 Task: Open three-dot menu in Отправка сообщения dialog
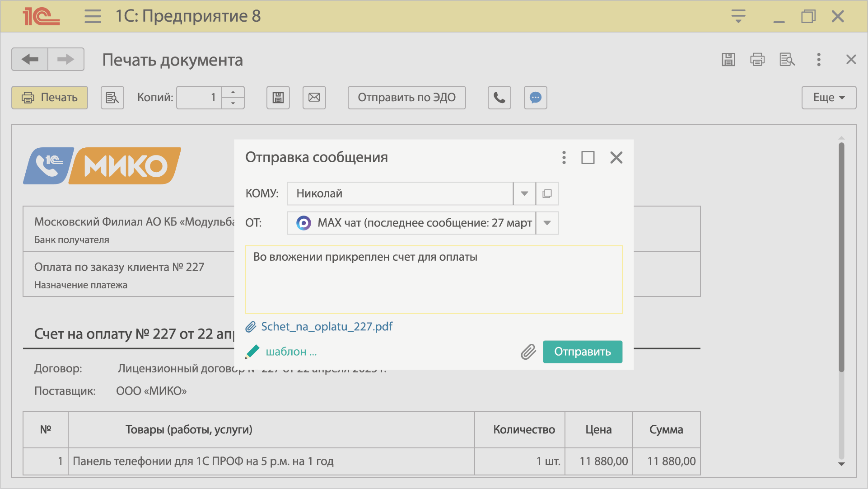pyautogui.click(x=564, y=157)
